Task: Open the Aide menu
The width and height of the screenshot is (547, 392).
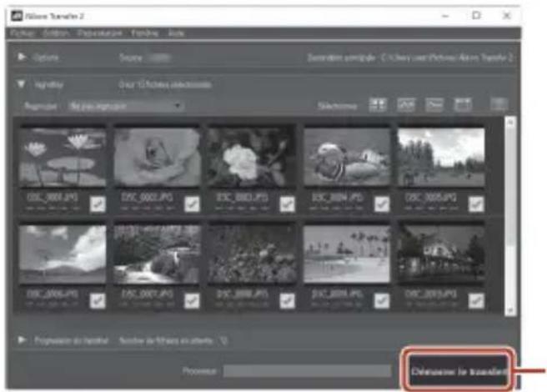Action: pyautogui.click(x=176, y=33)
